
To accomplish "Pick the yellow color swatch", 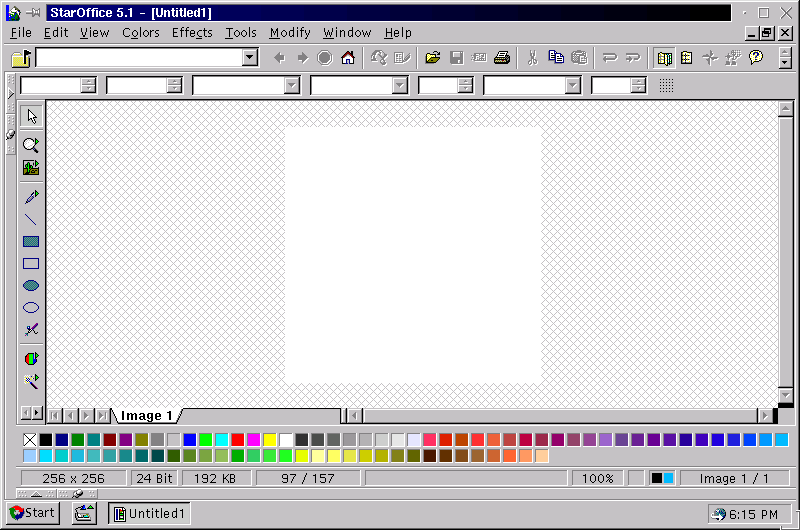I will pyautogui.click(x=270, y=440).
